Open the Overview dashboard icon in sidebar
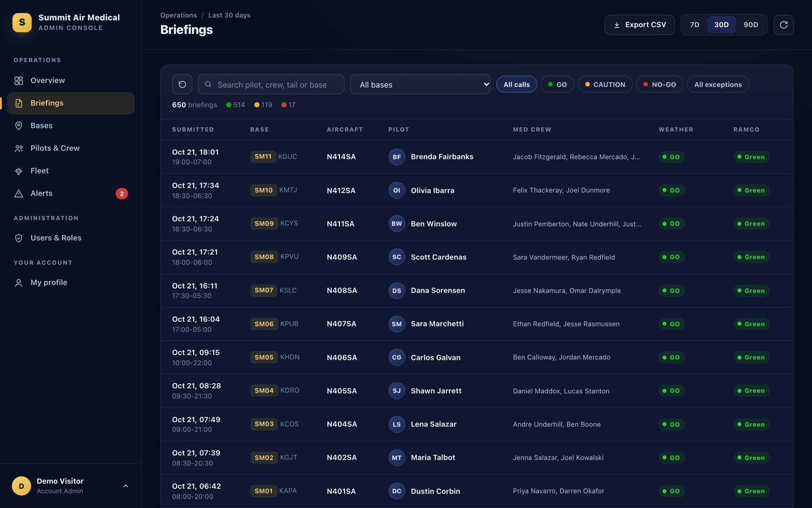The image size is (812, 508). [19, 80]
